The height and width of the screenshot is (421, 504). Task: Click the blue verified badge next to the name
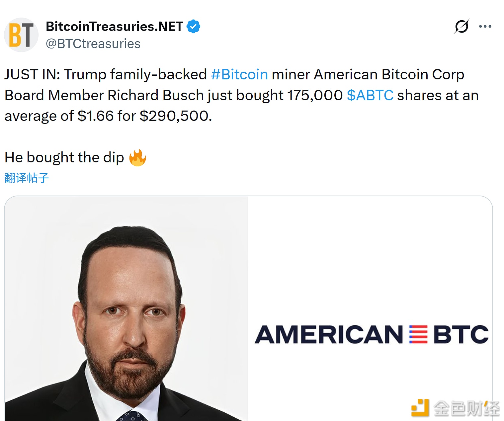click(194, 26)
